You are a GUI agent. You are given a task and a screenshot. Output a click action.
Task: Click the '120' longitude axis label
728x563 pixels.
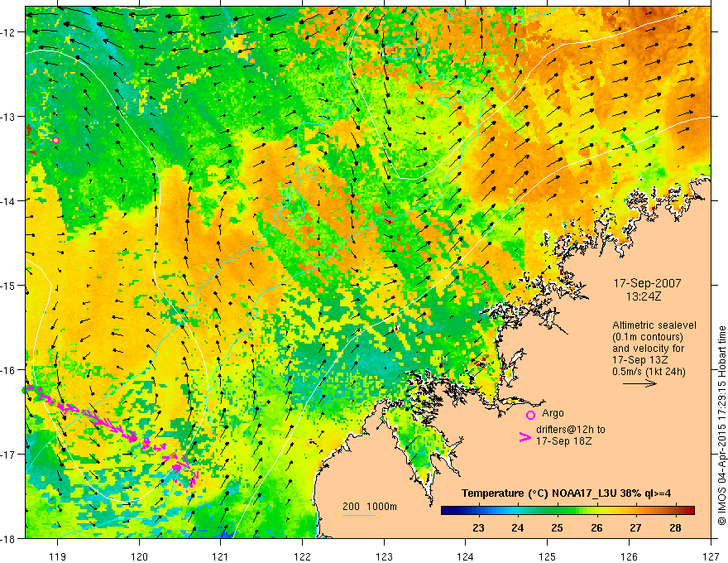coord(139,556)
